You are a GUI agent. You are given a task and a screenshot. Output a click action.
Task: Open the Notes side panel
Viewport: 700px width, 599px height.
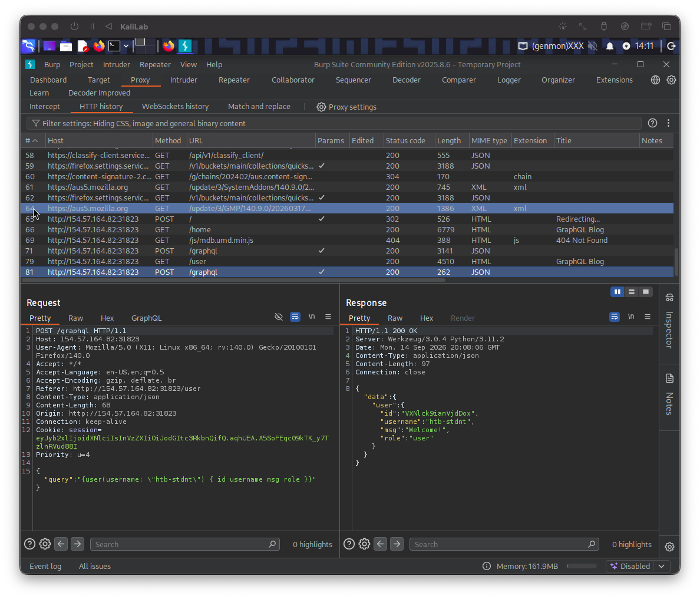669,397
